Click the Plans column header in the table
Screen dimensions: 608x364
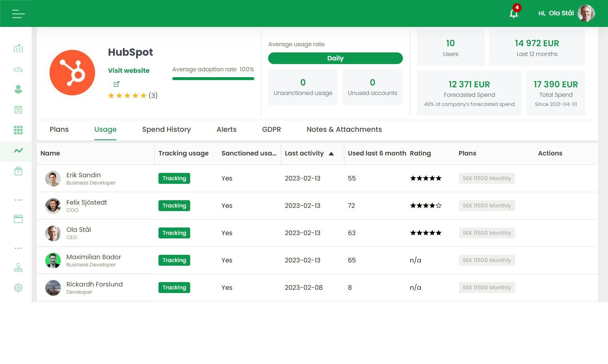(x=467, y=153)
